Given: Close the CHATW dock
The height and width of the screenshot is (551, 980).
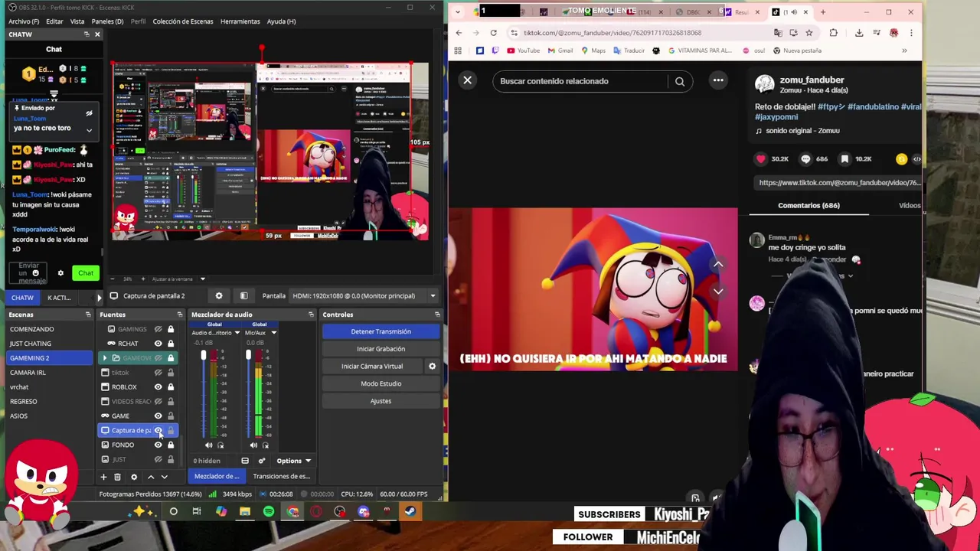Looking at the screenshot, I should pyautogui.click(x=96, y=34).
